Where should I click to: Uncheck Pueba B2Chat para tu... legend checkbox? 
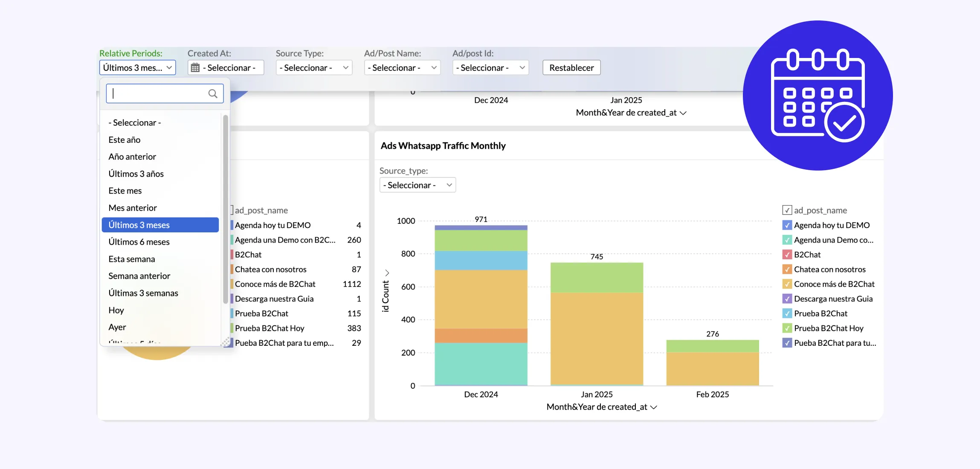(787, 343)
